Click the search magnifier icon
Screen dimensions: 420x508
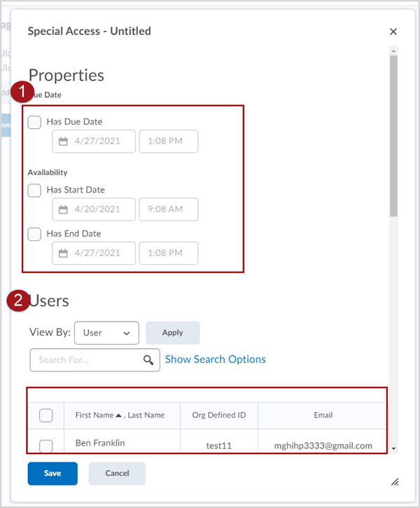tap(148, 360)
